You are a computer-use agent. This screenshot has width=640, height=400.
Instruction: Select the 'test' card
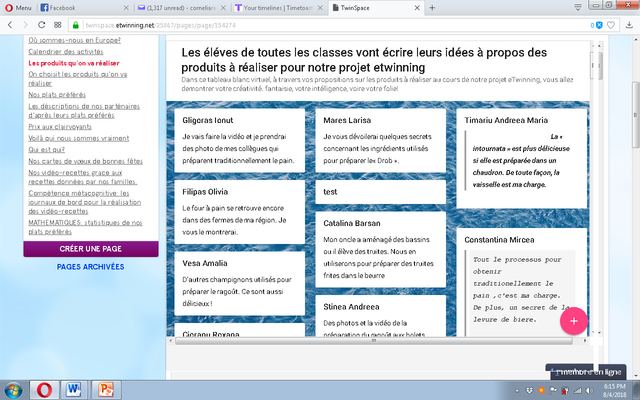coord(380,191)
